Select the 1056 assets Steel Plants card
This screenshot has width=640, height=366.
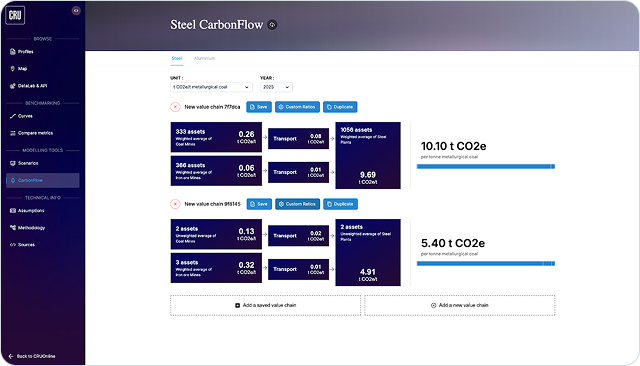[368, 155]
